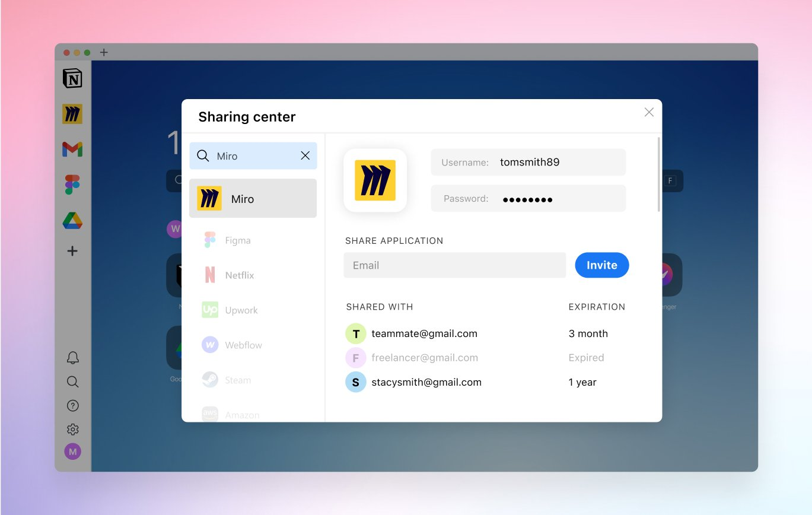This screenshot has width=812, height=515.
Task: Click the Sharing center scrollbar
Action: point(658,174)
